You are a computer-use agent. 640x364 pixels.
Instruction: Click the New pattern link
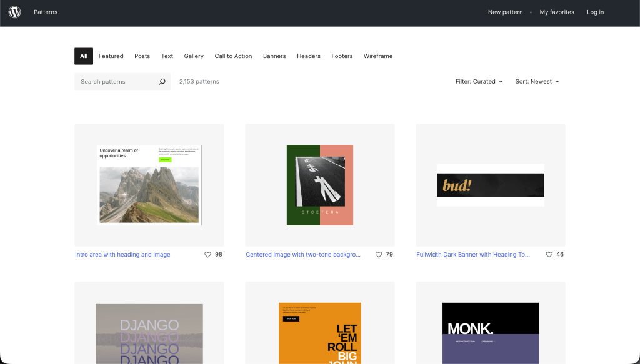point(505,12)
